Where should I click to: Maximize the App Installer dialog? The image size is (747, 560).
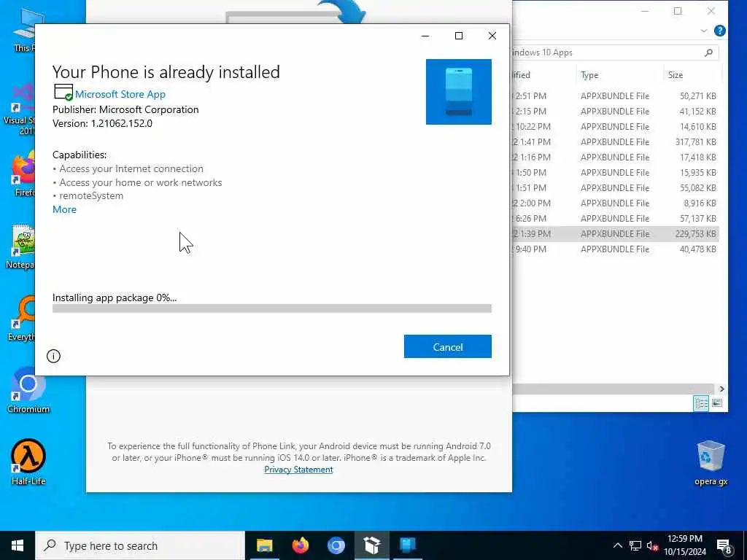coord(459,36)
